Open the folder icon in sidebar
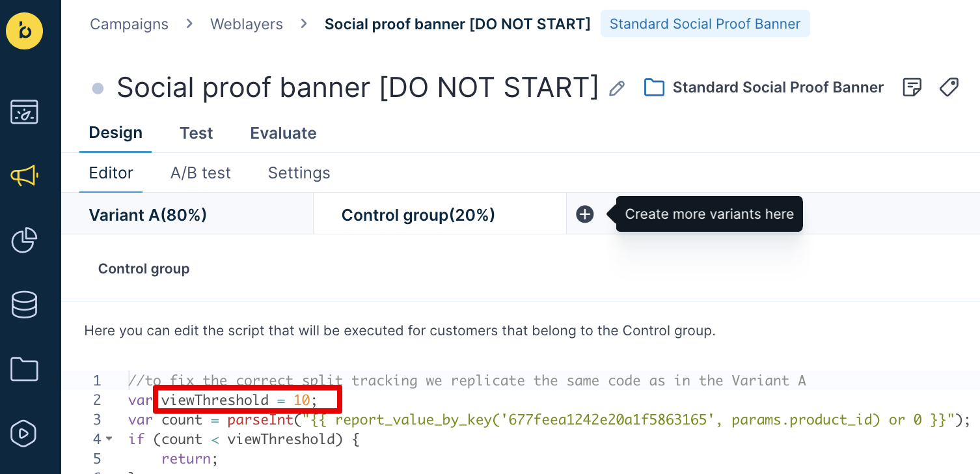This screenshot has height=474, width=980. pyautogui.click(x=25, y=369)
